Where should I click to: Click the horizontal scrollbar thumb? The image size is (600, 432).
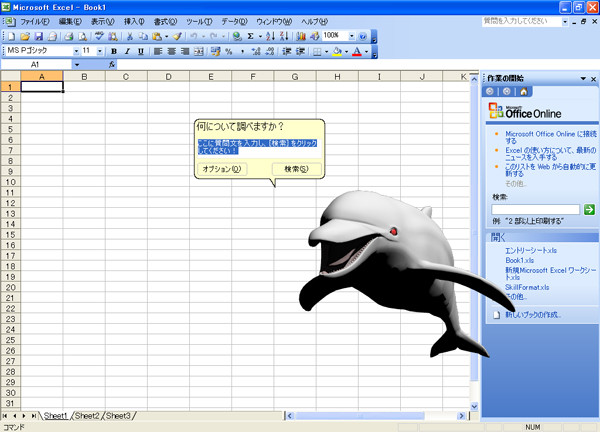[360, 416]
